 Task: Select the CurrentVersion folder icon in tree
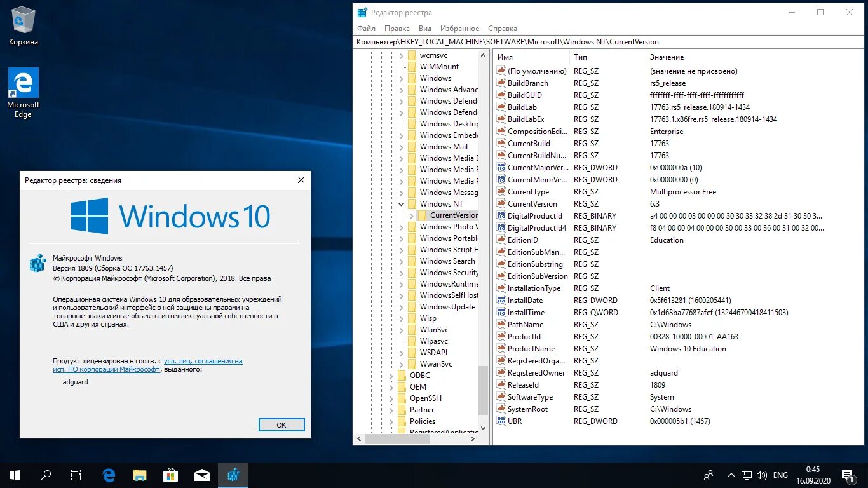(x=422, y=215)
